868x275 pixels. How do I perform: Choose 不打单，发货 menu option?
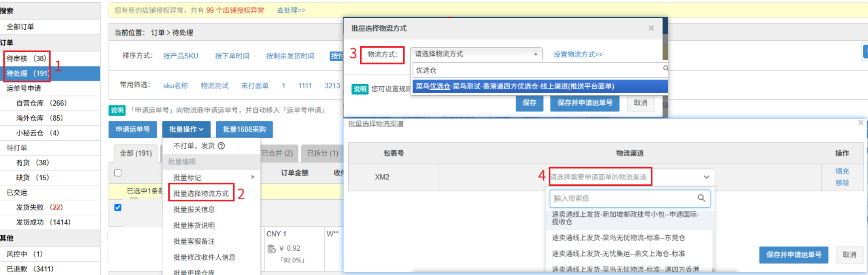coord(194,146)
